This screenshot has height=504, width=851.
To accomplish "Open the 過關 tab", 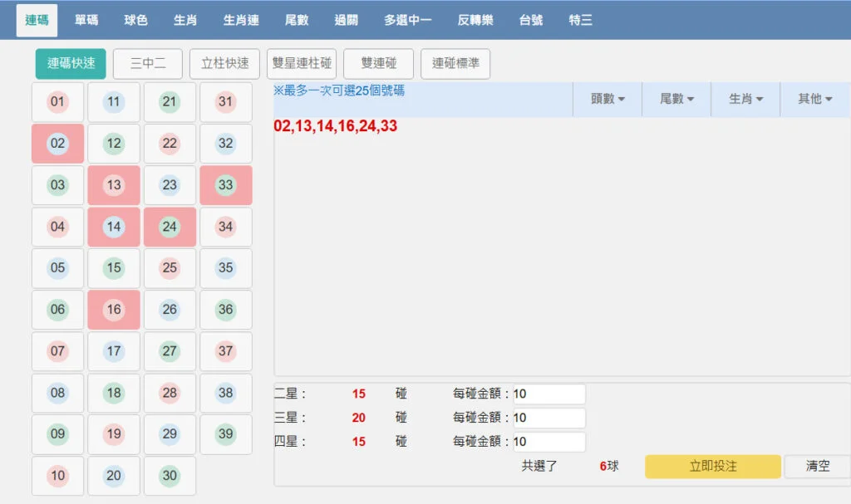I will tap(346, 20).
